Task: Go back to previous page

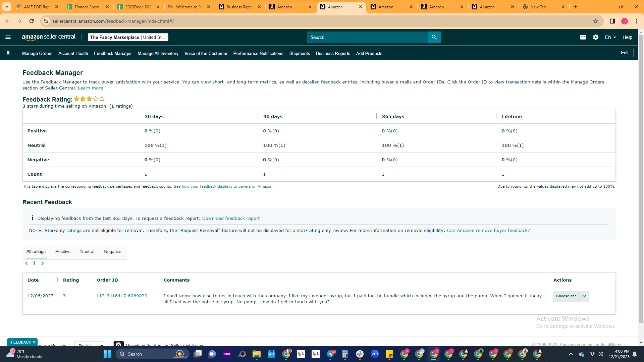Action: 7,21
